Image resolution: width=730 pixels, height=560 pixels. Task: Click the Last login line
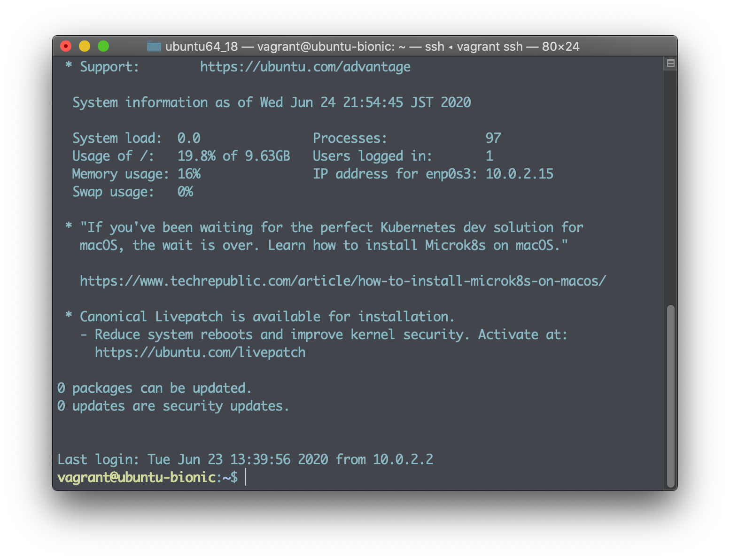[x=245, y=459]
